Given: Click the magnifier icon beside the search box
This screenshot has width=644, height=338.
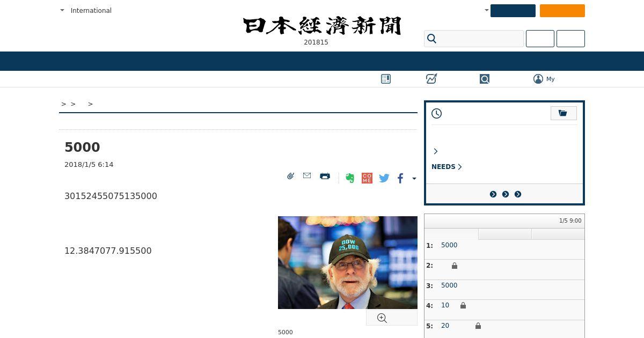Looking at the screenshot, I should [x=432, y=39].
